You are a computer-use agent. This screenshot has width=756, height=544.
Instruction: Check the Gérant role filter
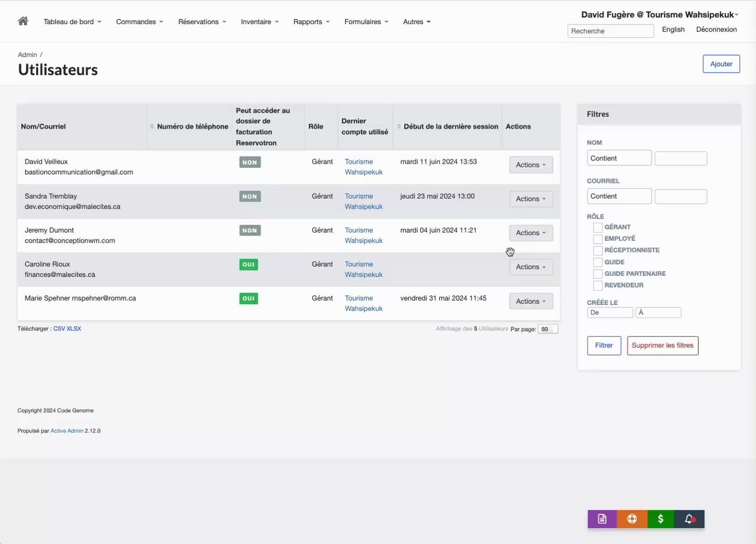pos(598,227)
